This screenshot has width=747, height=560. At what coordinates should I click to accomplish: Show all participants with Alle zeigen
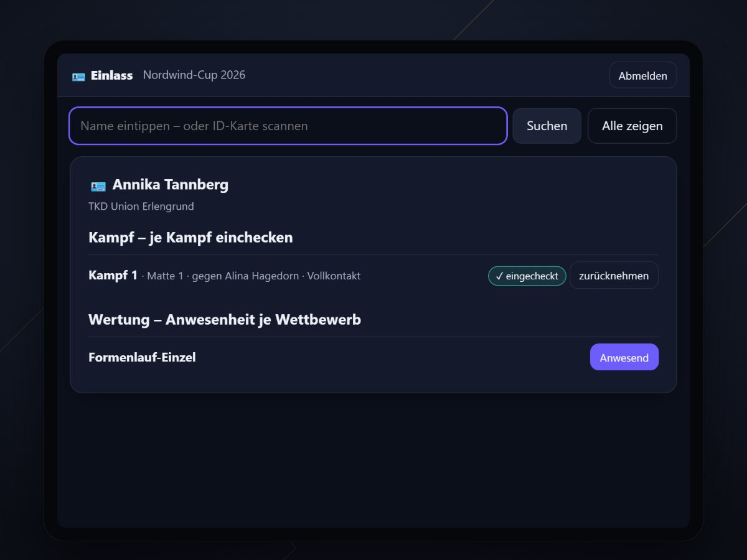pos(632,126)
